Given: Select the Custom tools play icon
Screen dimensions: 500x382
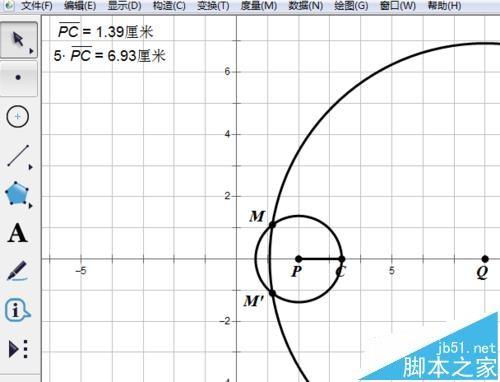Looking at the screenshot, I should coord(18,349).
